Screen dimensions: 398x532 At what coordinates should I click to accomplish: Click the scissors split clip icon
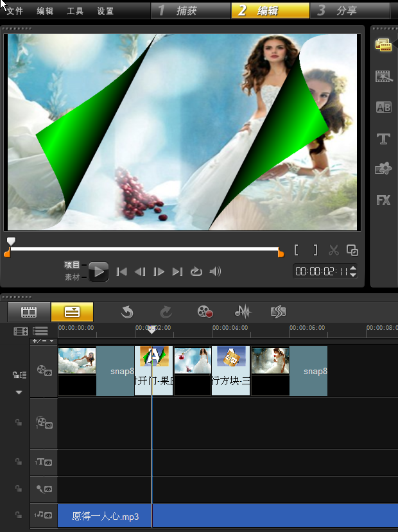333,250
